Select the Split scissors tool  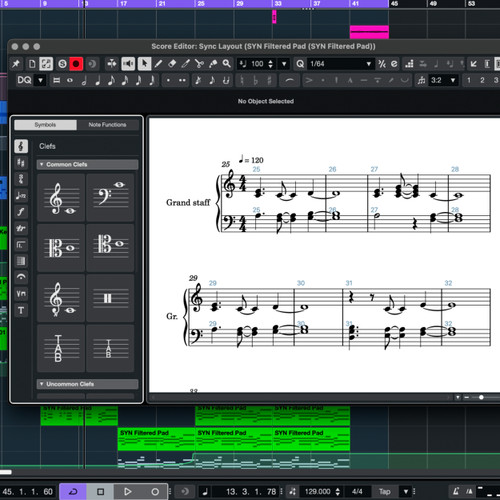(199, 64)
